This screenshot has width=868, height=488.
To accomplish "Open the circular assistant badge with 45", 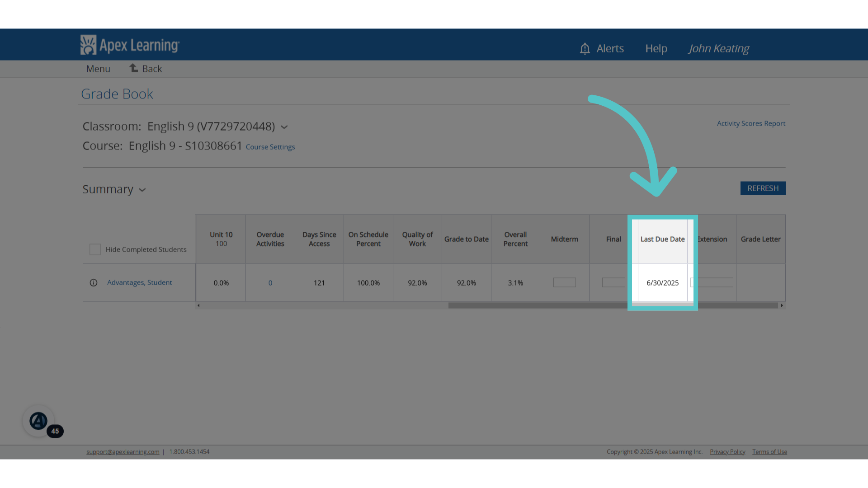I will click(39, 421).
